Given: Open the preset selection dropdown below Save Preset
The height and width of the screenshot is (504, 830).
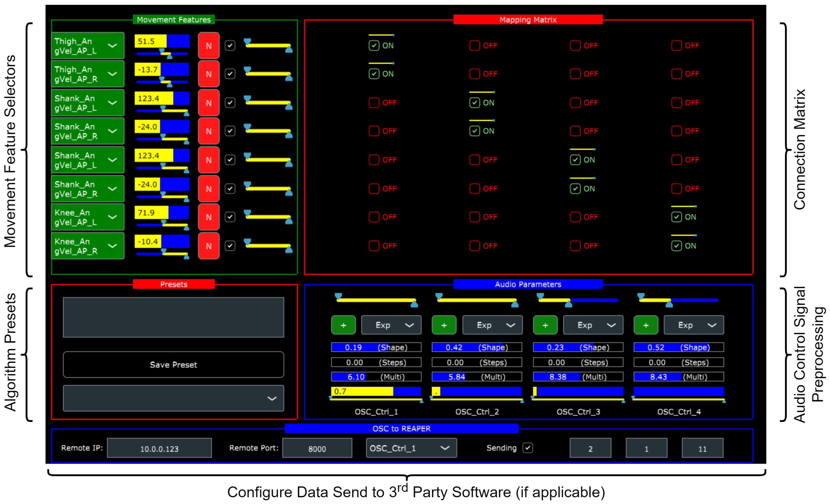Looking at the screenshot, I should click(x=173, y=398).
